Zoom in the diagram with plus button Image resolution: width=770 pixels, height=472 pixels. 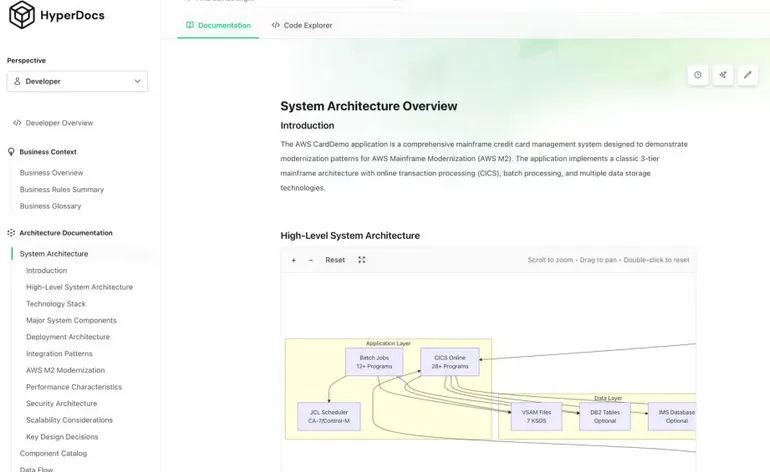click(x=294, y=260)
